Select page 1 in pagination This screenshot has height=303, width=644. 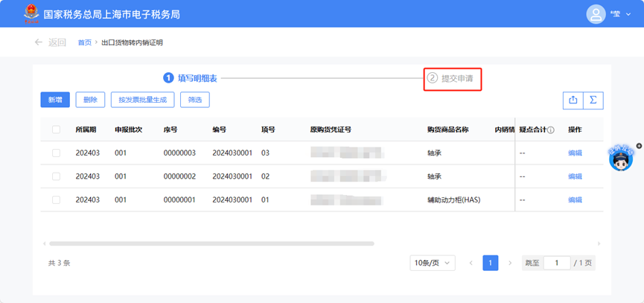tap(491, 264)
